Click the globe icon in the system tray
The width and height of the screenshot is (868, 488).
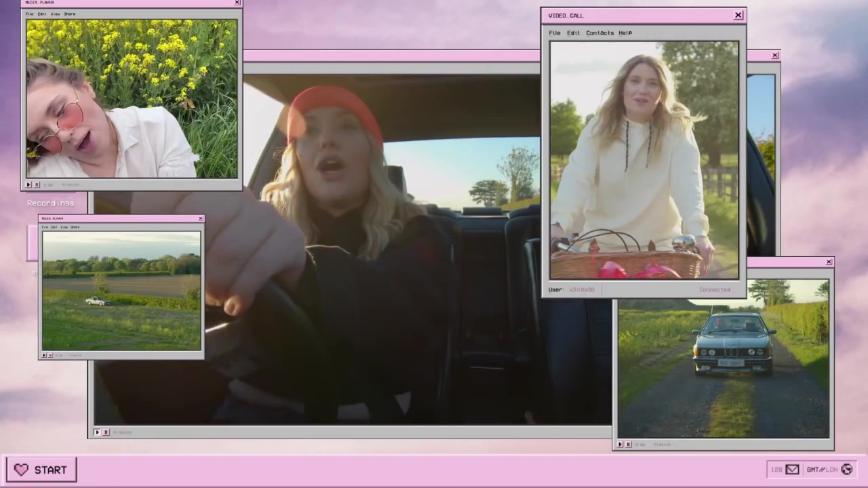846,469
